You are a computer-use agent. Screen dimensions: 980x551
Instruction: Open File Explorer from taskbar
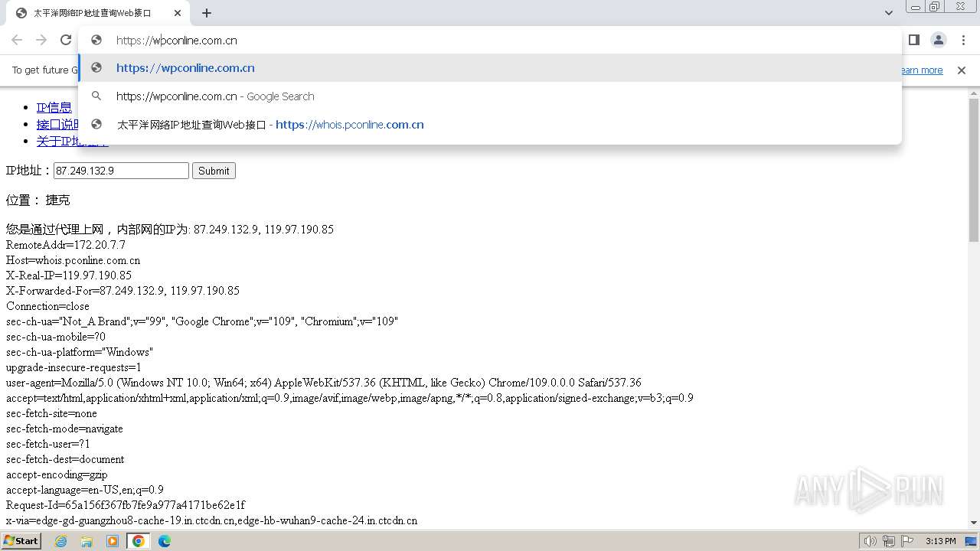coord(87,541)
